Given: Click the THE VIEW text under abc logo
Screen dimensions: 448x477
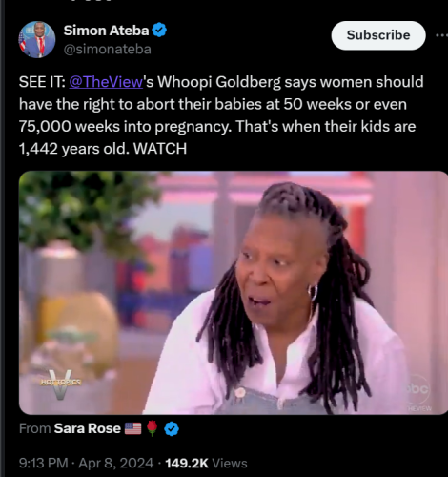Looking at the screenshot, I should [x=419, y=408].
